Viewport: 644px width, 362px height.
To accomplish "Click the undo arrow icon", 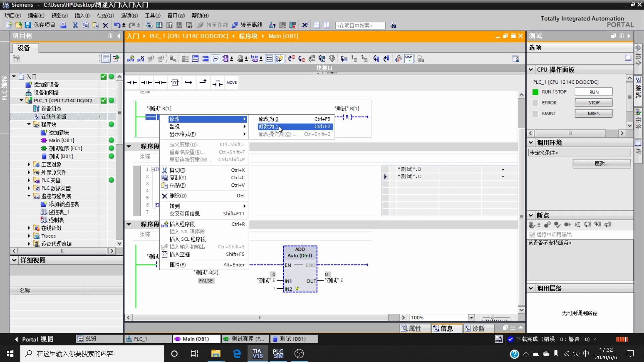I will click(x=117, y=25).
